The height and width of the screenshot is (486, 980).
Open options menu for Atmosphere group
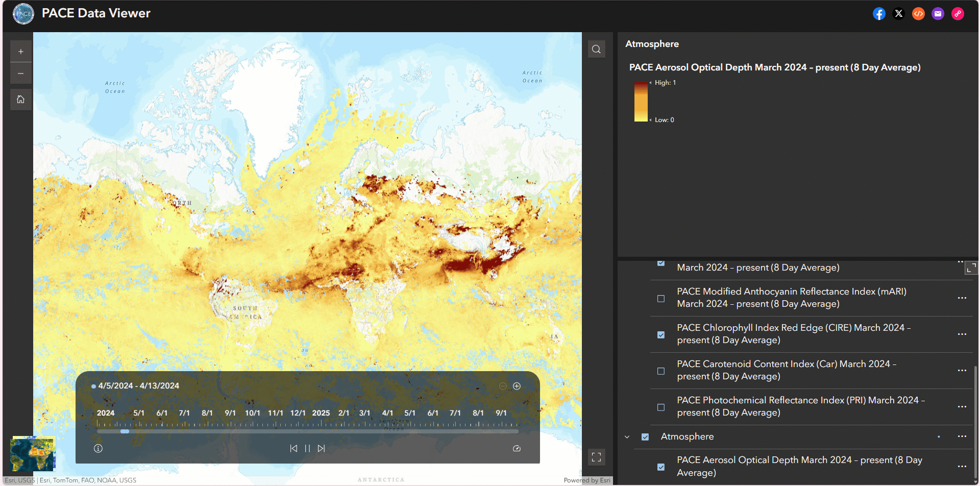click(962, 436)
